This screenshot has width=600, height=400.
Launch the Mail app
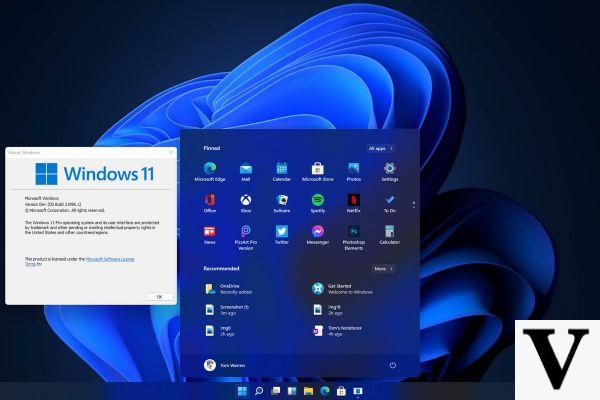click(246, 171)
